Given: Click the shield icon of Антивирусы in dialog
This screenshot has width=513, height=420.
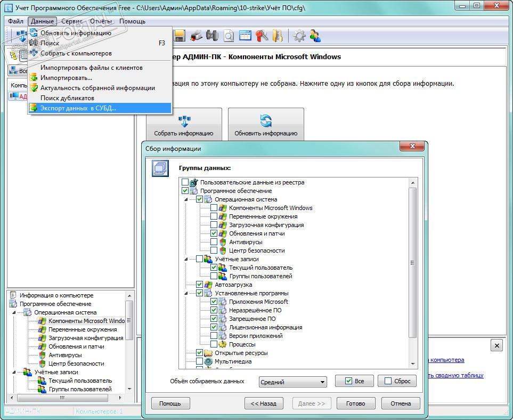Looking at the screenshot, I should click(x=223, y=242).
